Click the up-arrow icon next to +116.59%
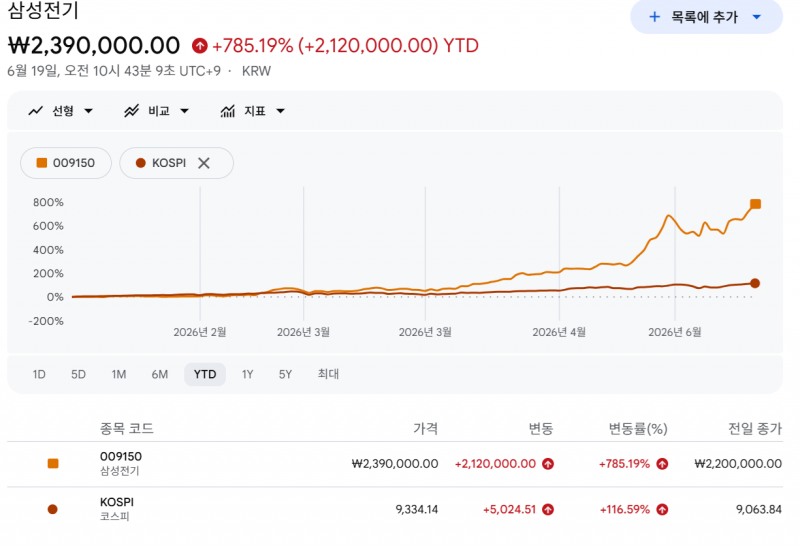 [x=662, y=509]
